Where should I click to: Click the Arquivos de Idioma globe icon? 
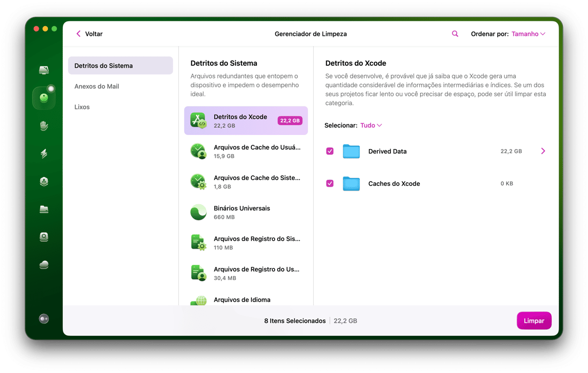click(x=198, y=300)
